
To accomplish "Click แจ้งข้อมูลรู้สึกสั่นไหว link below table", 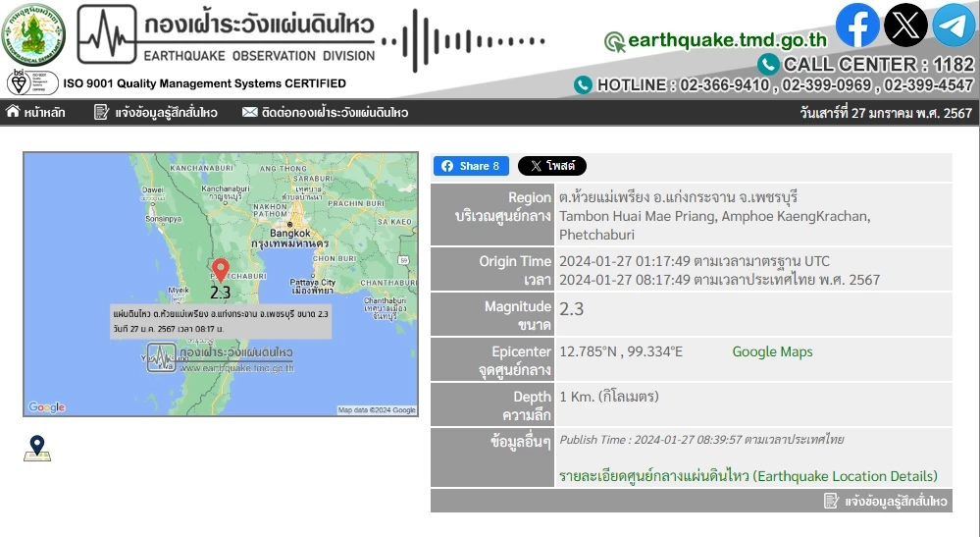I will 896,502.
